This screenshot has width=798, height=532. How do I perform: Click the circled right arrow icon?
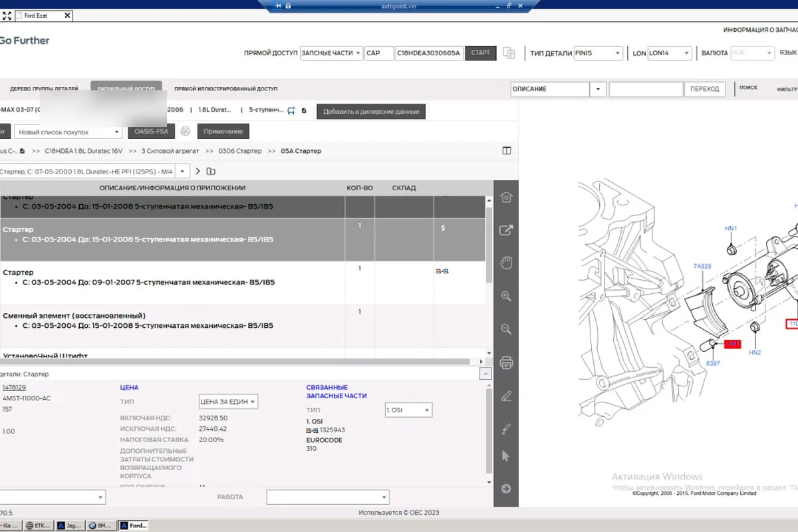click(506, 489)
